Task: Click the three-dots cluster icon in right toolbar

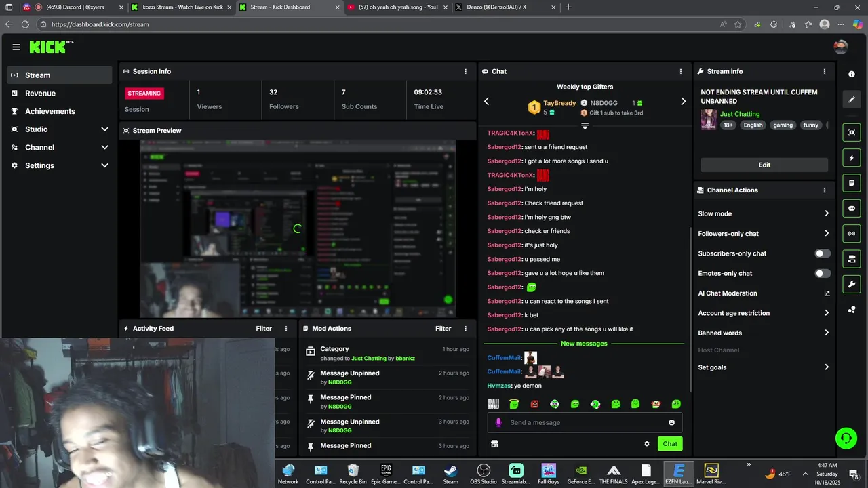Action: [852, 310]
